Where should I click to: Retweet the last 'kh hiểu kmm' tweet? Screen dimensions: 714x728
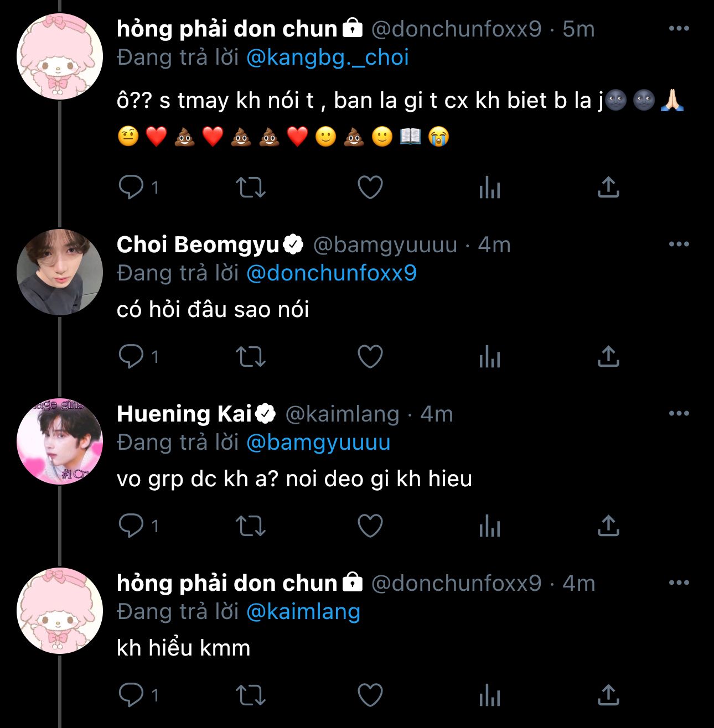point(251,695)
